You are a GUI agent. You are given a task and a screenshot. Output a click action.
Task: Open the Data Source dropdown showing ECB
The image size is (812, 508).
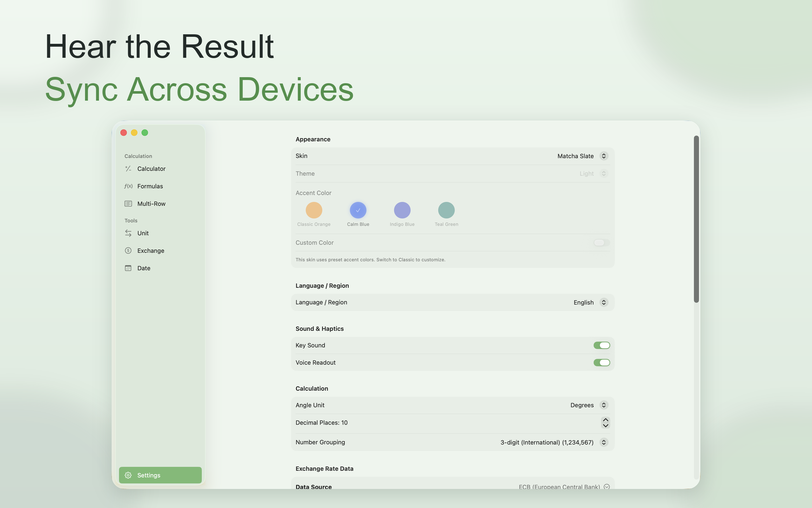click(564, 487)
